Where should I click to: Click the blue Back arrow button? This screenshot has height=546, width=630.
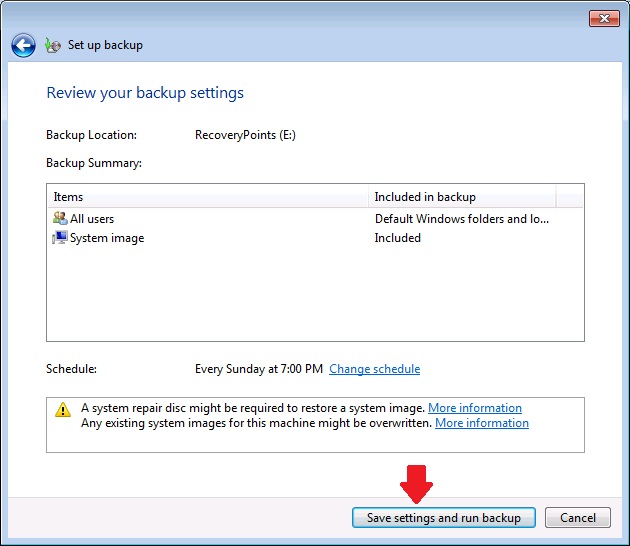point(23,45)
